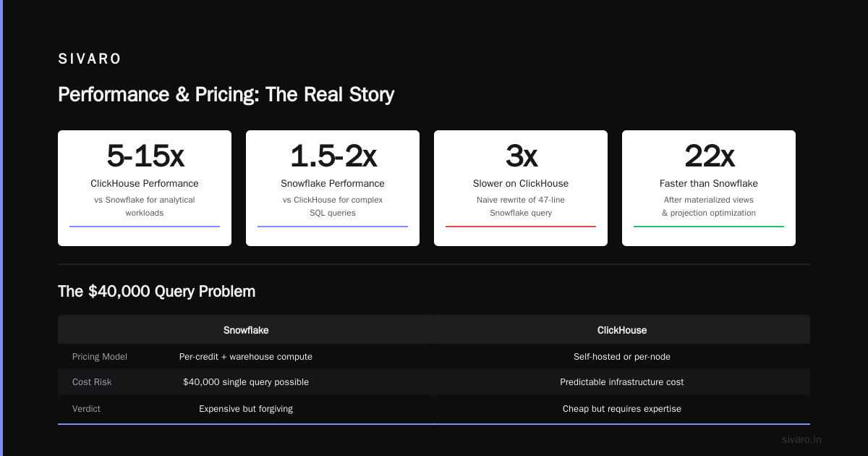868x456 pixels.
Task: Click 'Per-credit + warehouse compute' cell
Action: [246, 357]
